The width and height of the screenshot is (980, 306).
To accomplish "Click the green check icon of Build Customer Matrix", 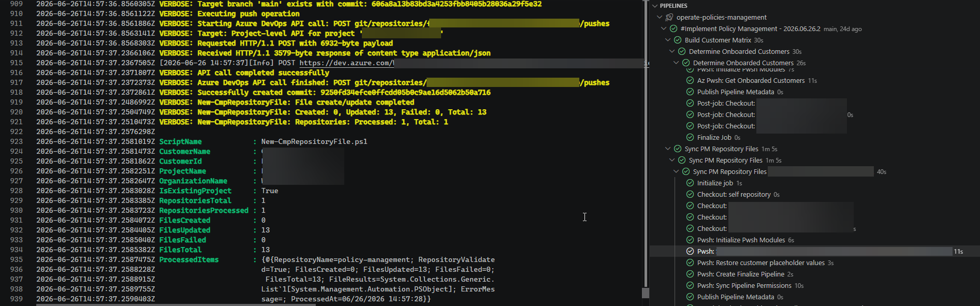I will (x=678, y=40).
